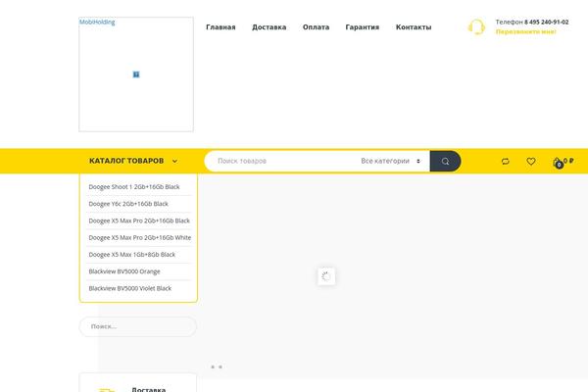588x392 pixels.
Task: Select Doogee X5 Max Pro 2Gb+16Gb White
Action: 140,237
